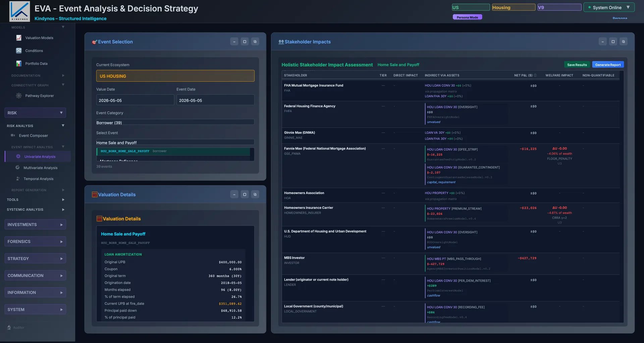Open the FORENSICS menu
The image size is (644, 343).
pyautogui.click(x=35, y=242)
